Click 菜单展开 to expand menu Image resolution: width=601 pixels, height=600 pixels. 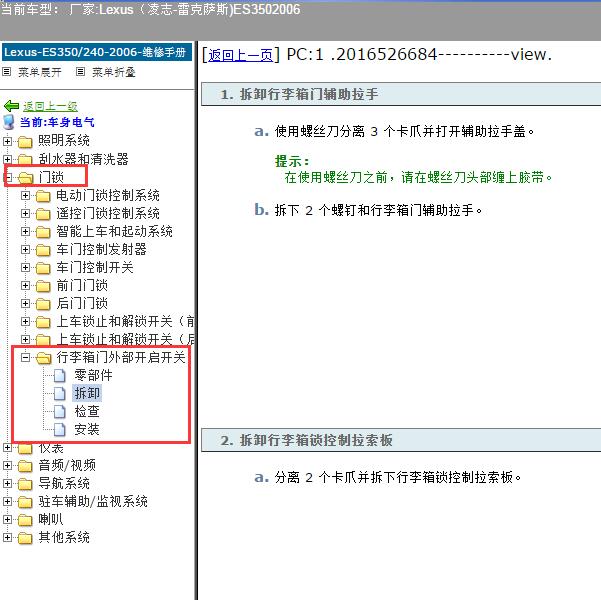coord(39,72)
